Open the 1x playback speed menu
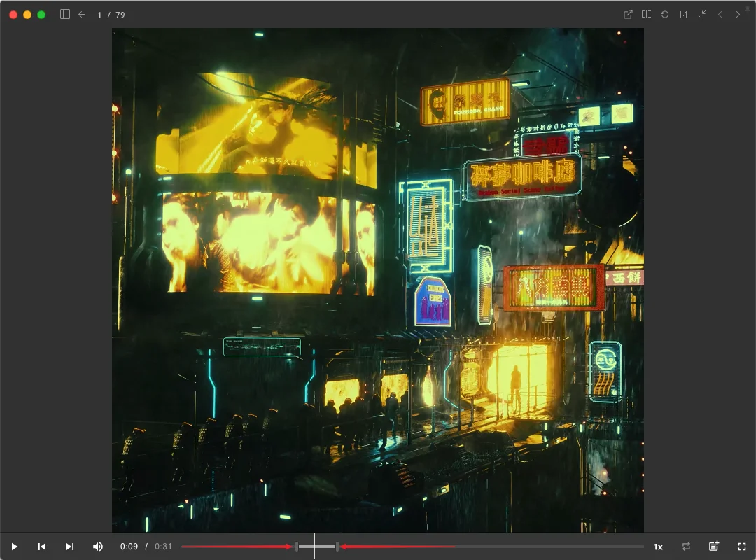 click(658, 547)
